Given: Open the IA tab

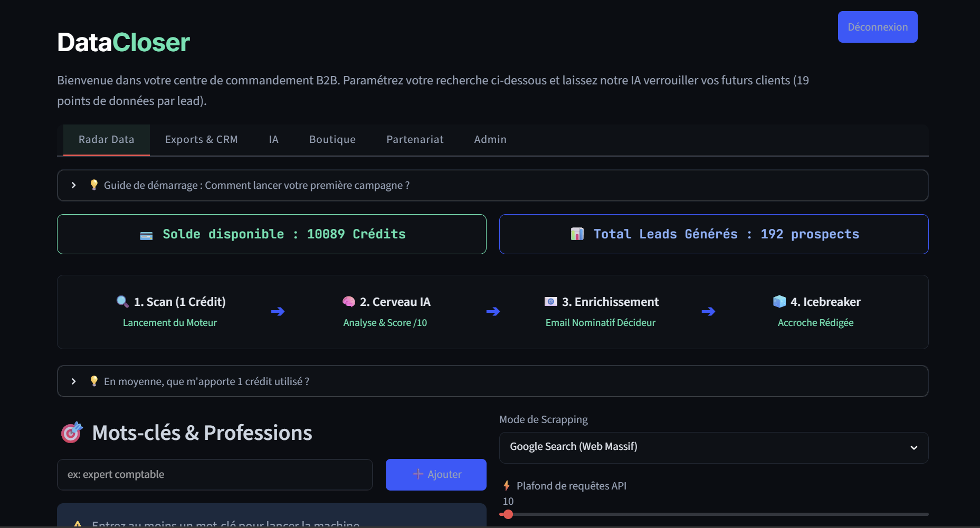Looking at the screenshot, I should [273, 140].
